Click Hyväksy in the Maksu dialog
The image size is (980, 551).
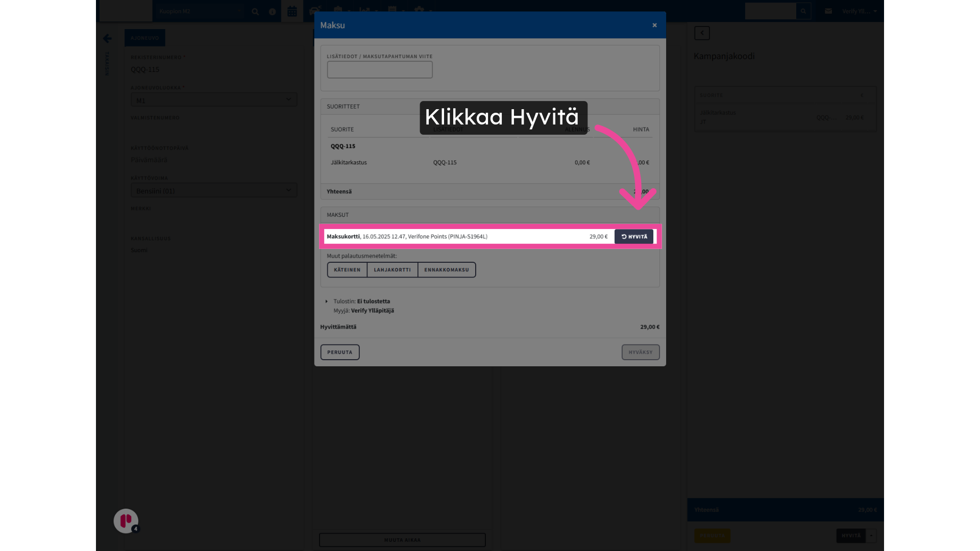pos(641,353)
